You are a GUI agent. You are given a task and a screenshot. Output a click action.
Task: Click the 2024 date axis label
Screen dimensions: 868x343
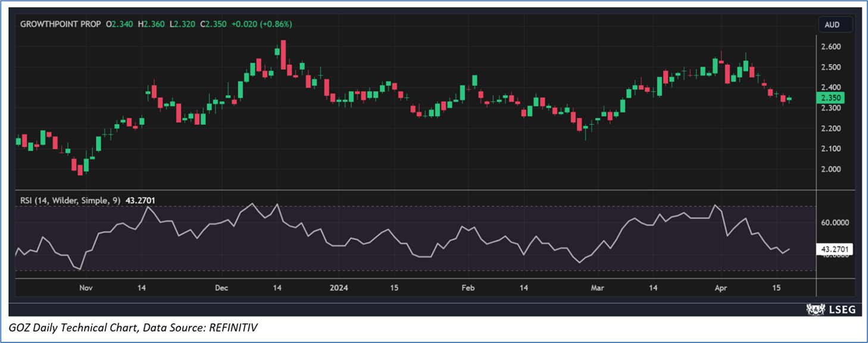point(339,288)
